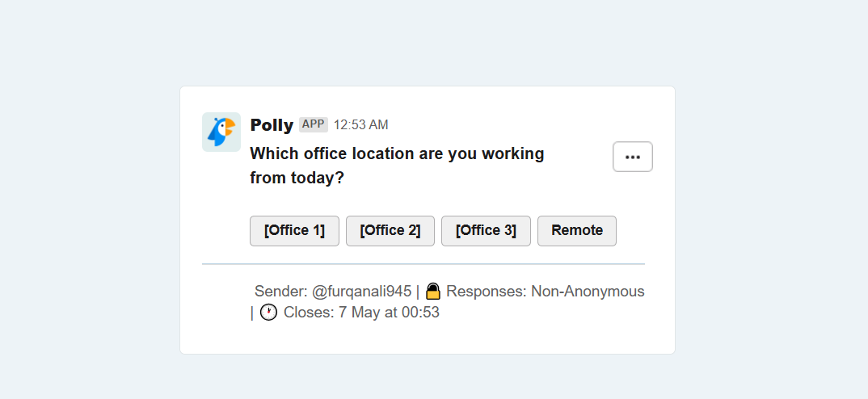Click the clock icon beside Closes
The image size is (868, 399).
(x=268, y=313)
